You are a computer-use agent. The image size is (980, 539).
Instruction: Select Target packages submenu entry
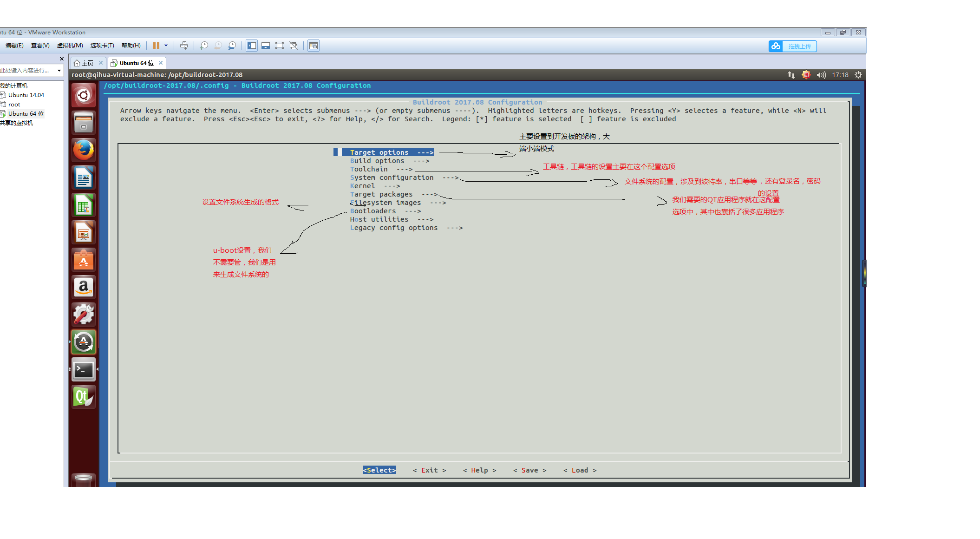(394, 194)
